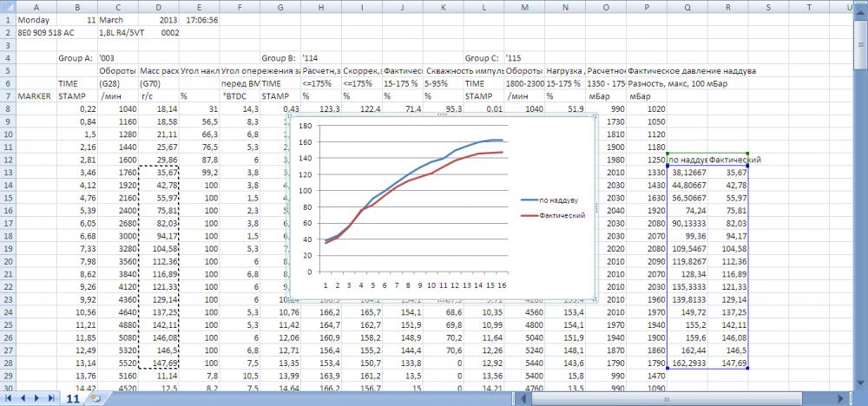Click cell '1800-2300' in column M
The height and width of the screenshot is (406, 868).
(525, 83)
